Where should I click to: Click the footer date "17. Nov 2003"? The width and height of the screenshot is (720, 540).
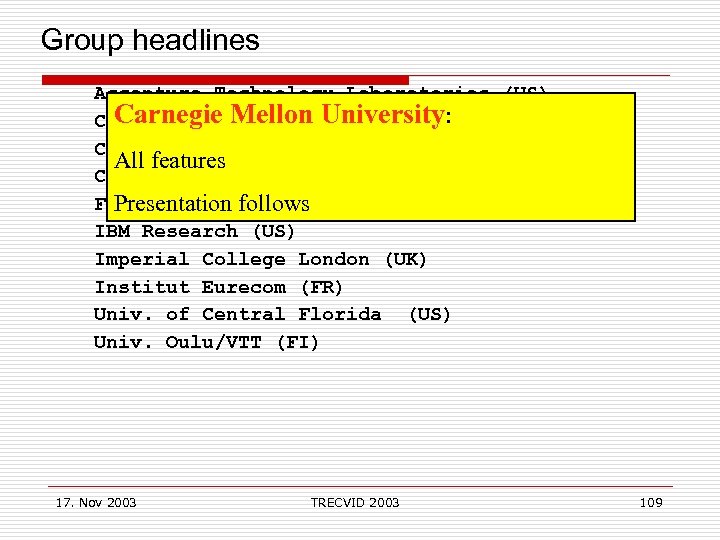[x=96, y=503]
